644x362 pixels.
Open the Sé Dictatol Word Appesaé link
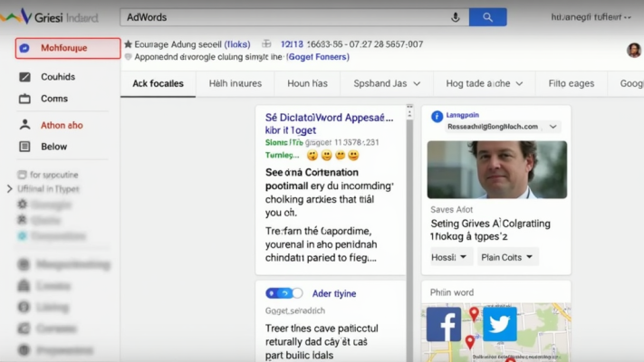pyautogui.click(x=329, y=118)
